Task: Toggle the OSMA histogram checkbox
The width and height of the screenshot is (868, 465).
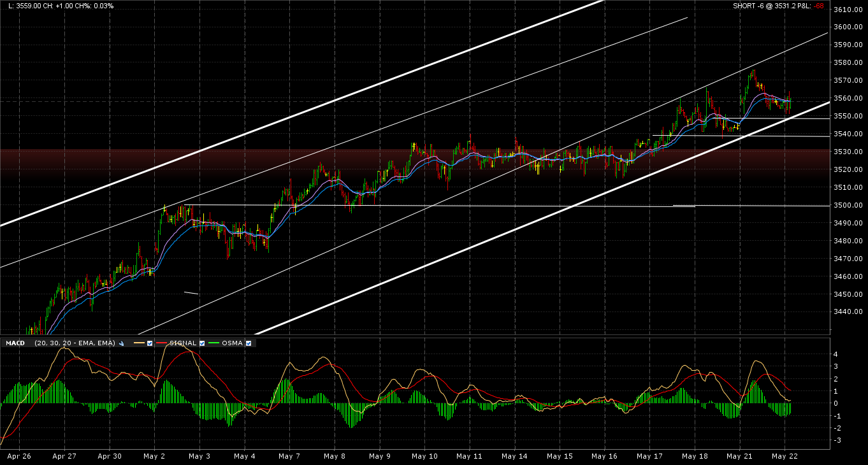Action: tap(249, 343)
